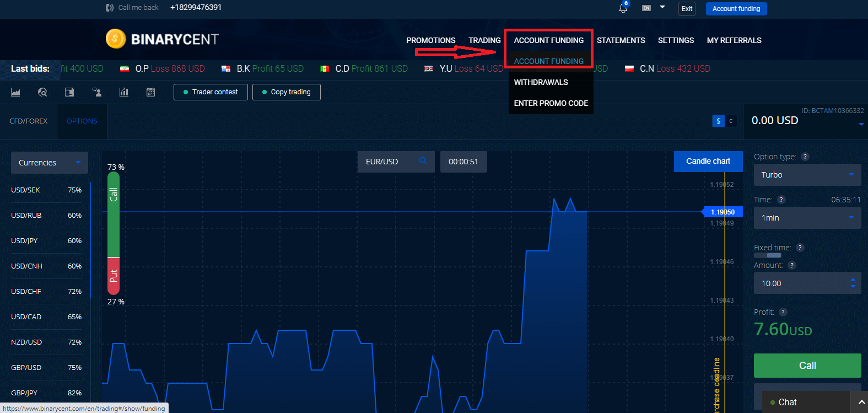Click the C.N Poland flag in last bids
Screen dimensions: 868x413
click(x=629, y=69)
